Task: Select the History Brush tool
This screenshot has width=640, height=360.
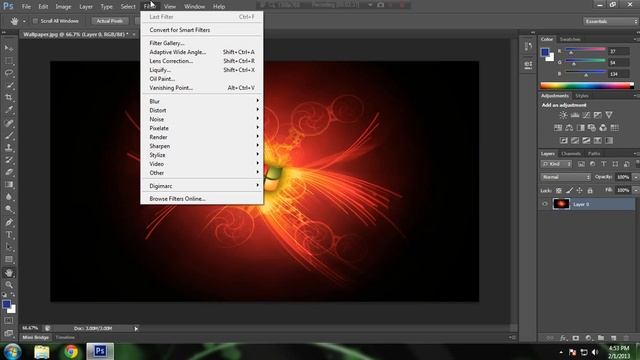Action: point(9,160)
